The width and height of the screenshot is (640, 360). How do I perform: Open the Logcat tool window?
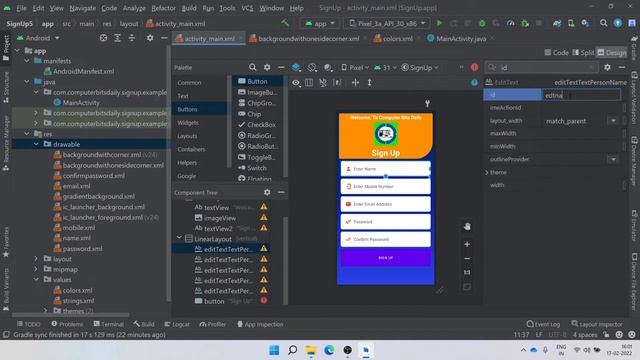pyautogui.click(x=177, y=324)
